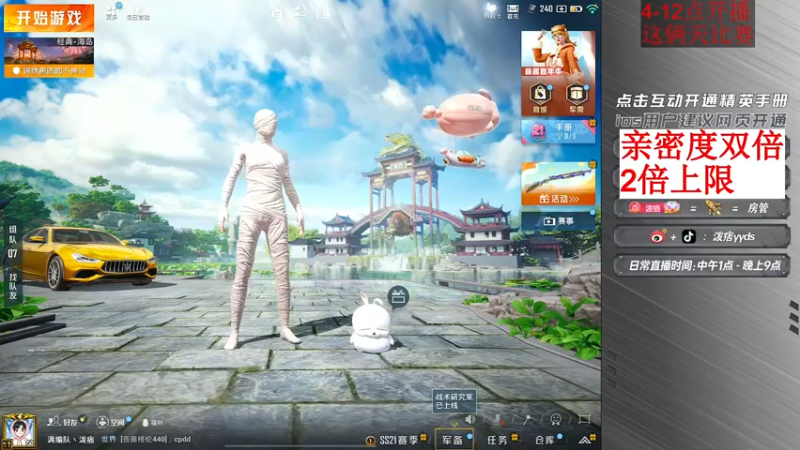The height and width of the screenshot is (450, 800).
Task: Click the clapperboard icon above the rabbit
Action: coord(398,296)
